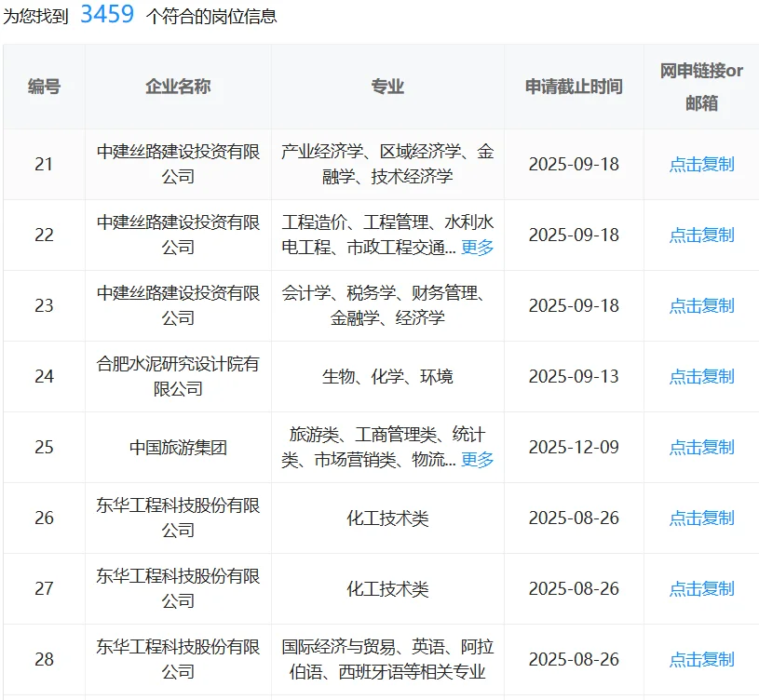Select company name in row 22
Viewport: 759px width, 700px height.
[x=178, y=235]
